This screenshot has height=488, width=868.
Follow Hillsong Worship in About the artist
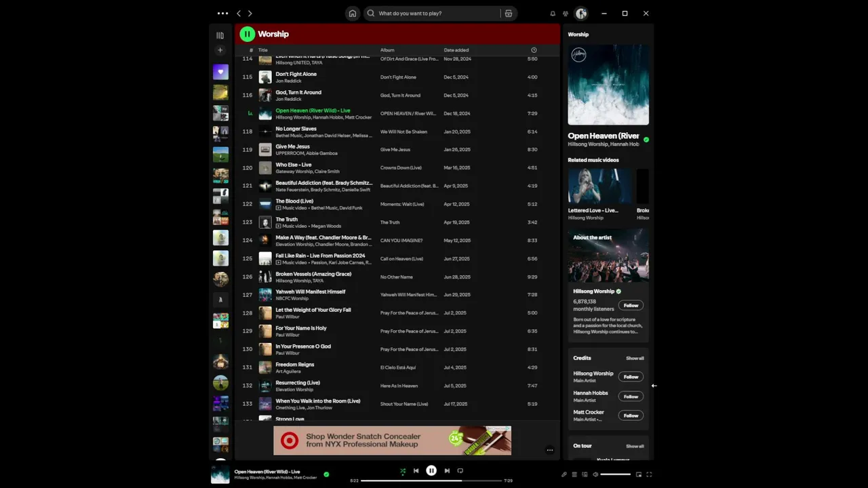click(631, 306)
